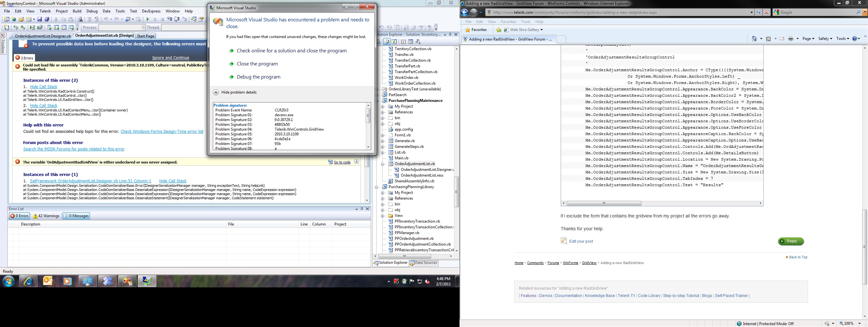Screen dimensions: 868x327
Task: Collapse the undeclared variable error section
Action: [x=356, y=162]
